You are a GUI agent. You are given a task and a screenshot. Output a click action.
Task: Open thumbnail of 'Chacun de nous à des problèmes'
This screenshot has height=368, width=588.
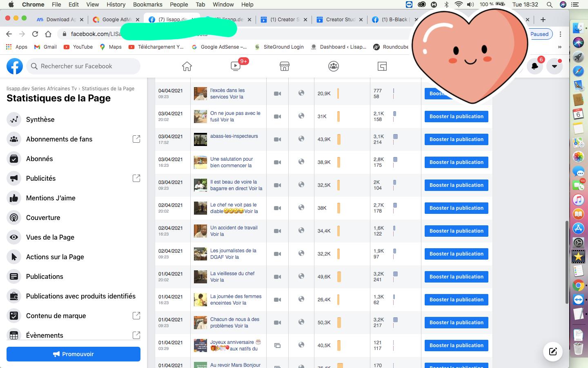(x=200, y=323)
